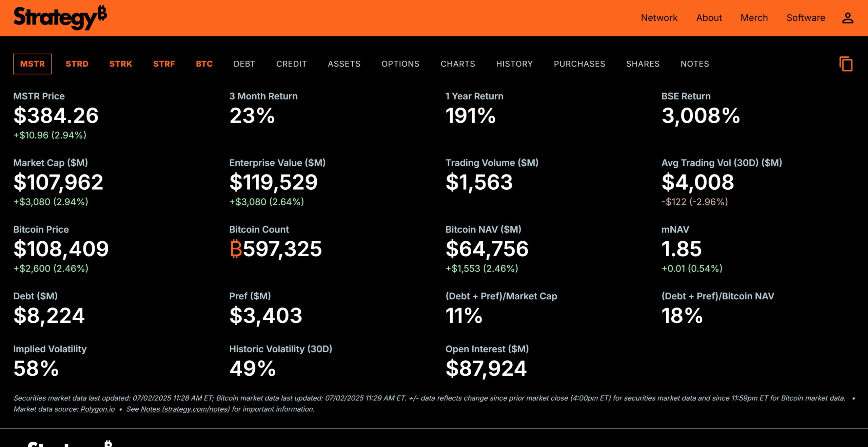Image resolution: width=868 pixels, height=447 pixels.
Task: Select the Bitcoin NAV value $64,756
Action: [487, 249]
